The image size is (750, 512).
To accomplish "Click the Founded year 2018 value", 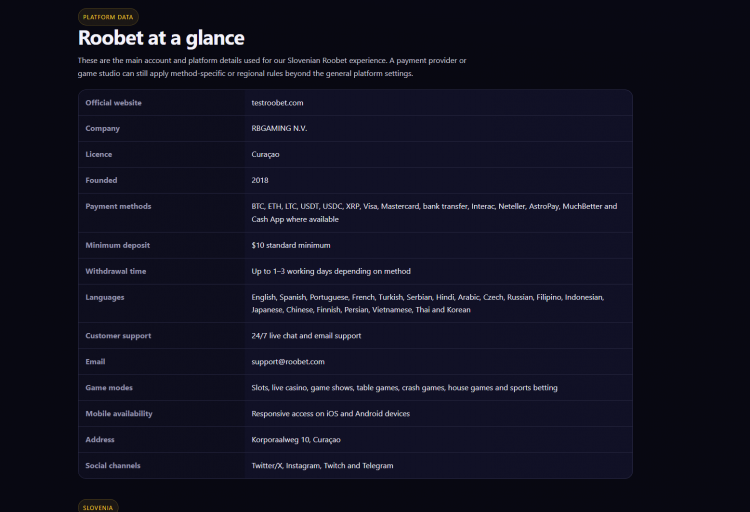I will click(260, 180).
